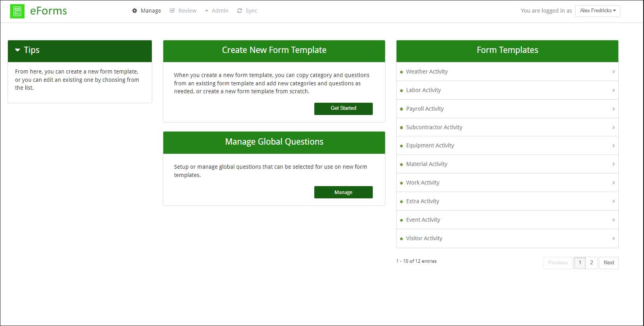Go to page 2 of templates

[591, 263]
